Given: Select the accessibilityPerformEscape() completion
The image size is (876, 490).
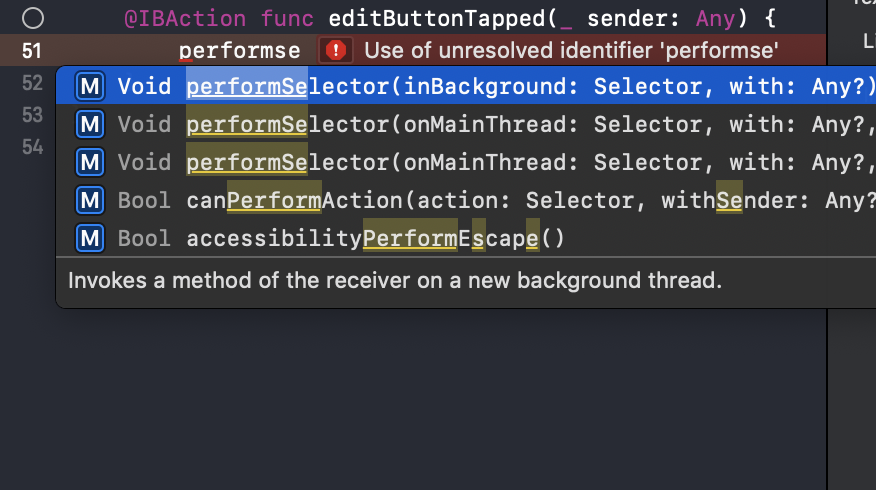Looking at the screenshot, I should pos(466,238).
